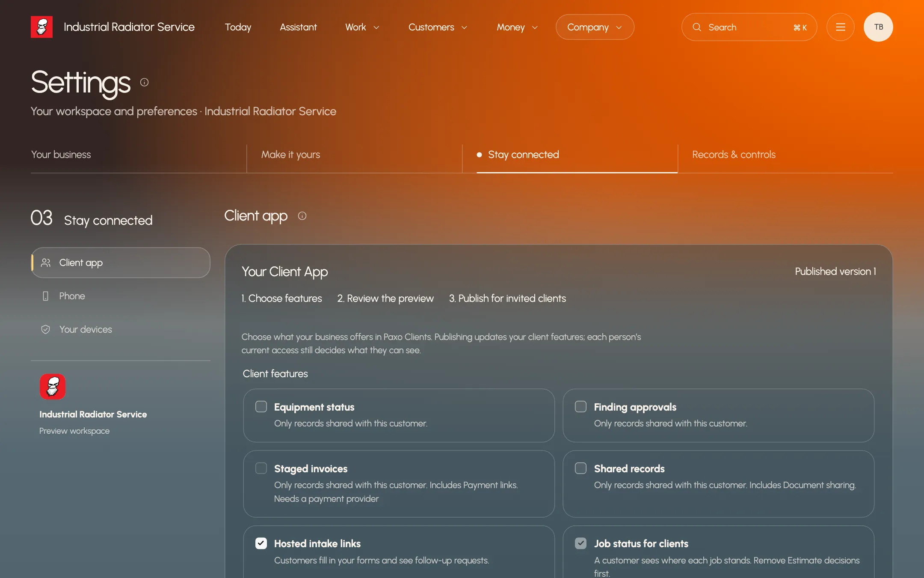Select Client app in the sidebar
Screen dimensions: 924x578
tap(121, 263)
